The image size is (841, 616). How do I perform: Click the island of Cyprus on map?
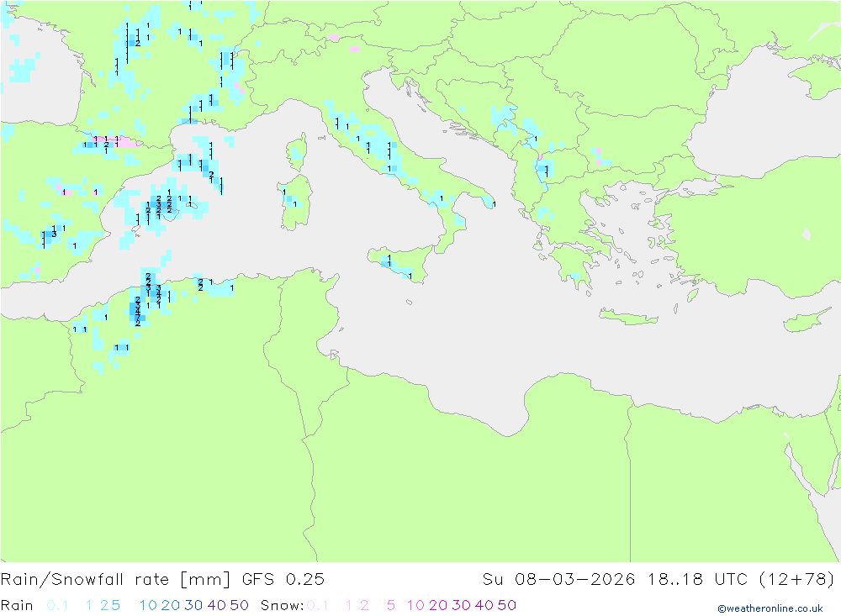tap(807, 320)
